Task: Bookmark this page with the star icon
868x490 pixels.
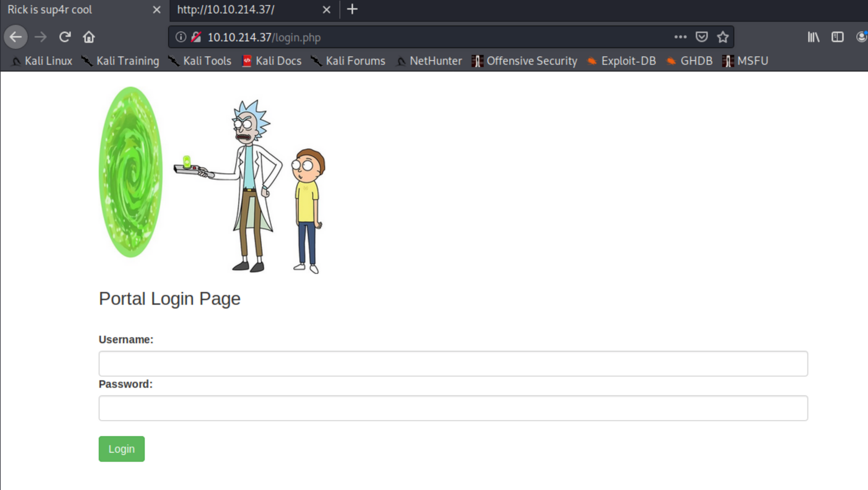Action: point(723,37)
